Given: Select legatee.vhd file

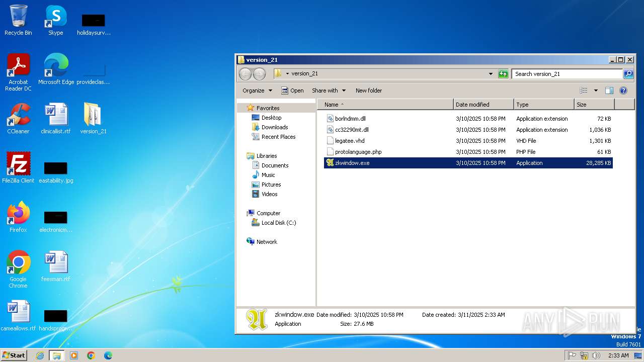Looking at the screenshot, I should (x=468, y=141).
